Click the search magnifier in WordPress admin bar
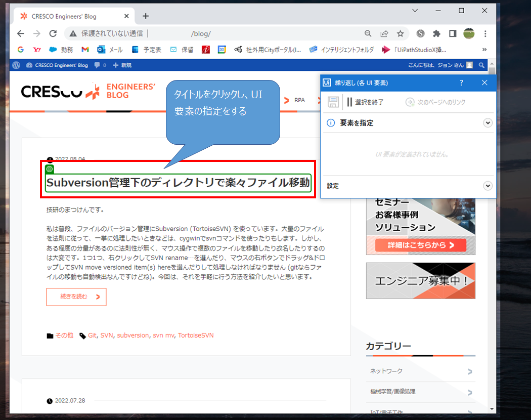Screen dimensions: 531x420 point(481,65)
